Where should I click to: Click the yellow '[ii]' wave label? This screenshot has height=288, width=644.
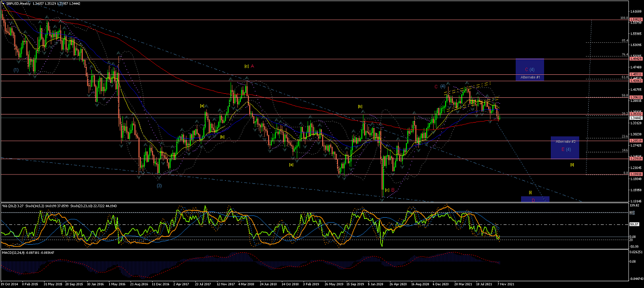coord(572,165)
